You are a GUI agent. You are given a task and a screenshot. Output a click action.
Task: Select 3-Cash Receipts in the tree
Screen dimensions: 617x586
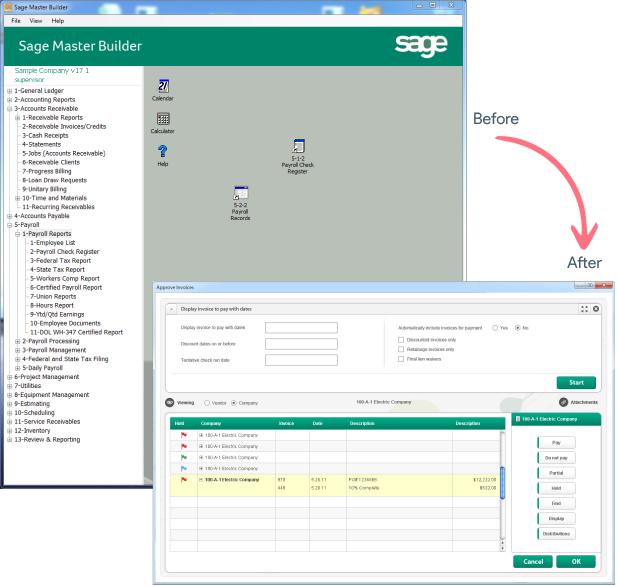click(45, 136)
